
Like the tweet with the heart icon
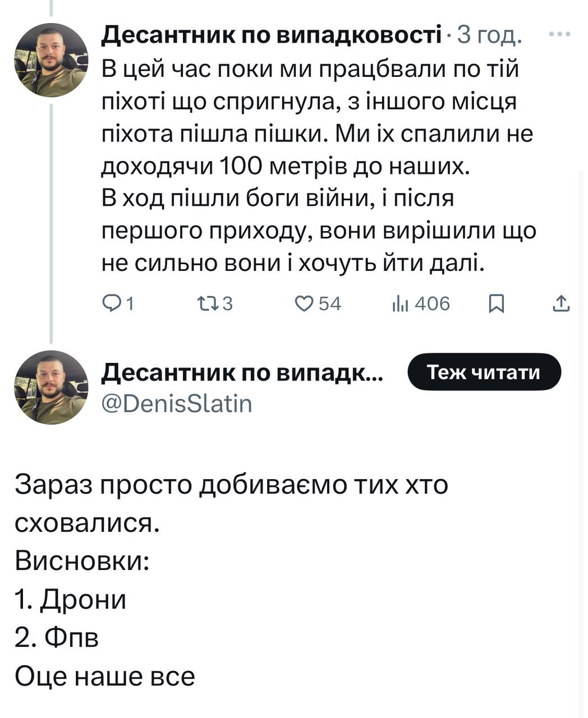(304, 304)
